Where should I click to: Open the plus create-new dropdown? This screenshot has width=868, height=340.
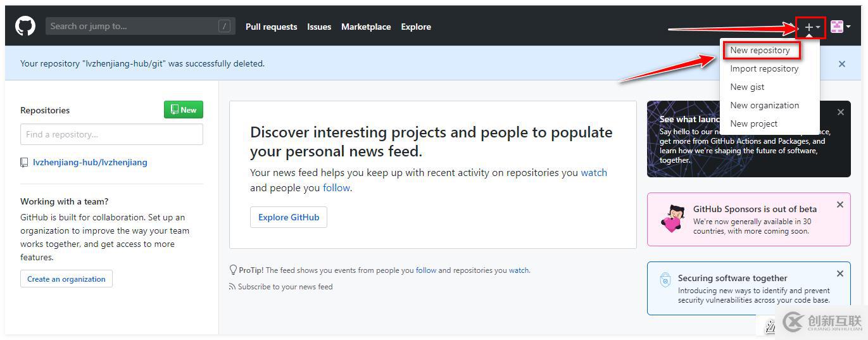coord(812,27)
